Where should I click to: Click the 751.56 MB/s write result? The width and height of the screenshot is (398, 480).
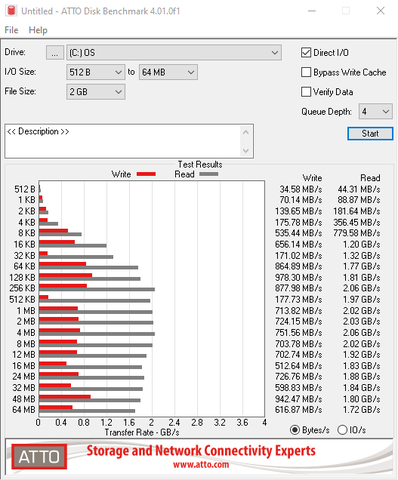pos(298,332)
